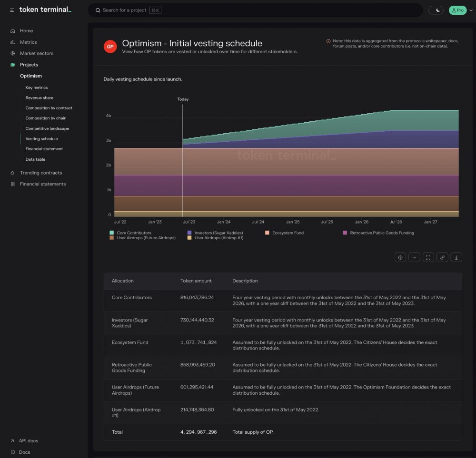
Task: Open the Home page via its house icon
Action: pyautogui.click(x=12, y=31)
